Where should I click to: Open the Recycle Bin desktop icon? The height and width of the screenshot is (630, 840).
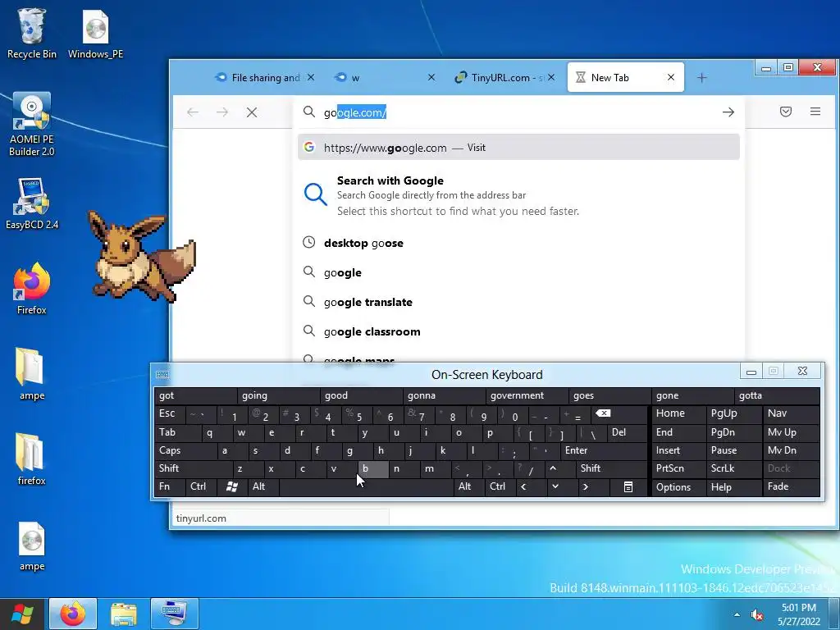point(32,33)
